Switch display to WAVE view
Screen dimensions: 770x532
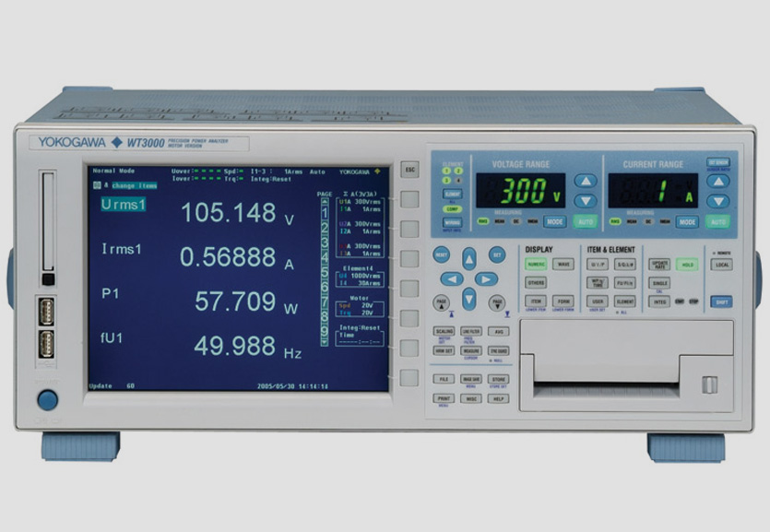(x=563, y=264)
